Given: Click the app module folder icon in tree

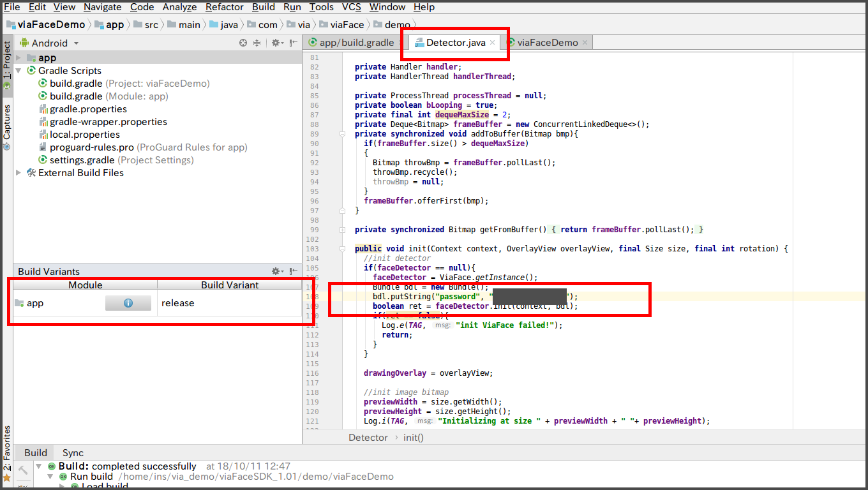Looking at the screenshot, I should [32, 58].
